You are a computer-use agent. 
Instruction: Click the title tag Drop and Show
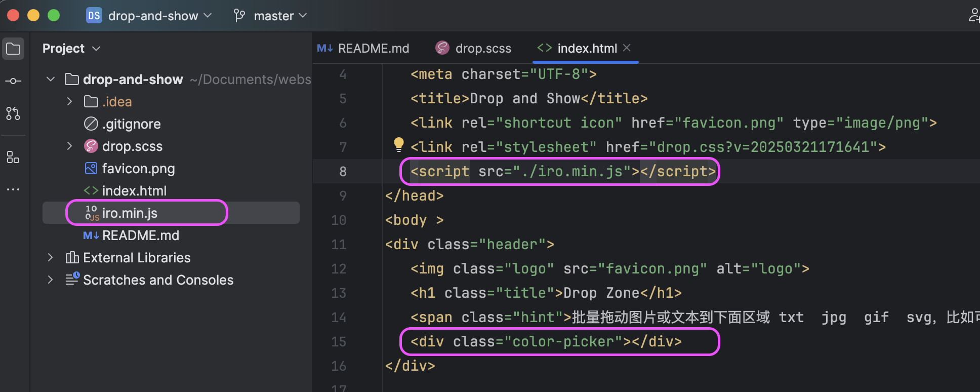pos(529,99)
